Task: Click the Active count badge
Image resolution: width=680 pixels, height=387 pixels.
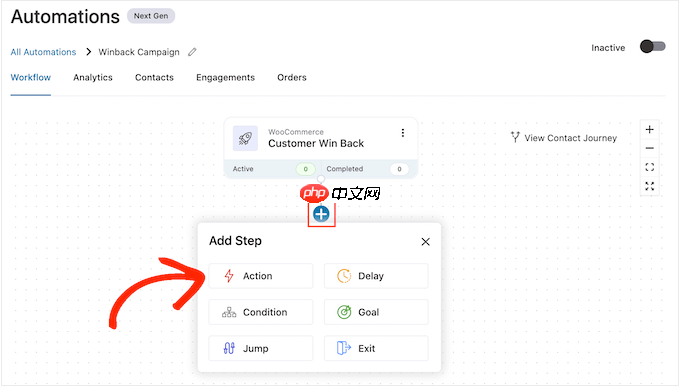Action: [305, 169]
